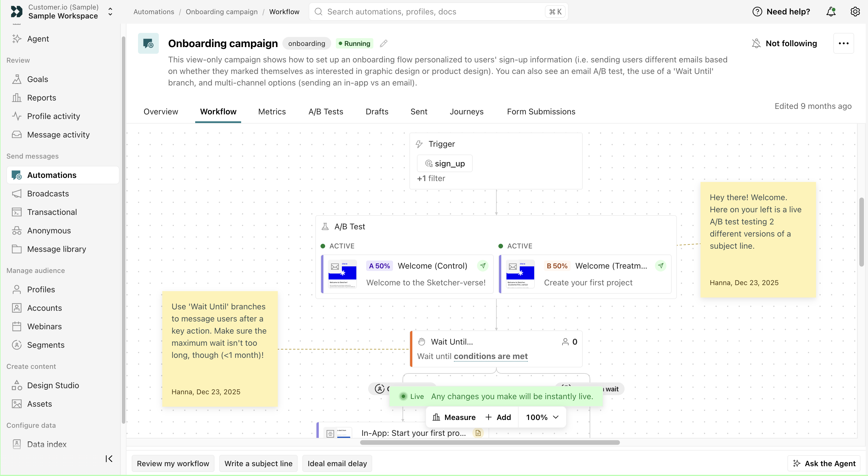Click the Add button in the toolbar

point(498,417)
